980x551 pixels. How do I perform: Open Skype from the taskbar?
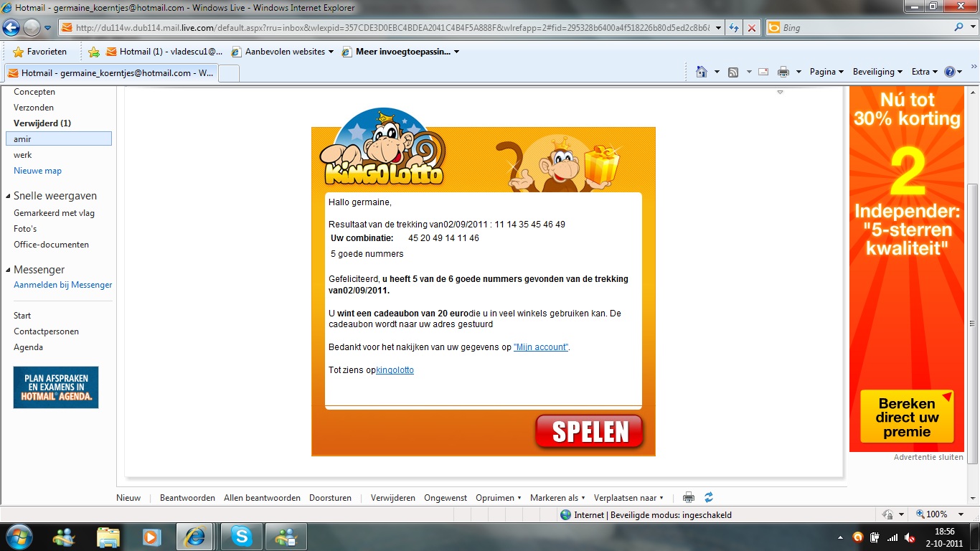tap(241, 536)
